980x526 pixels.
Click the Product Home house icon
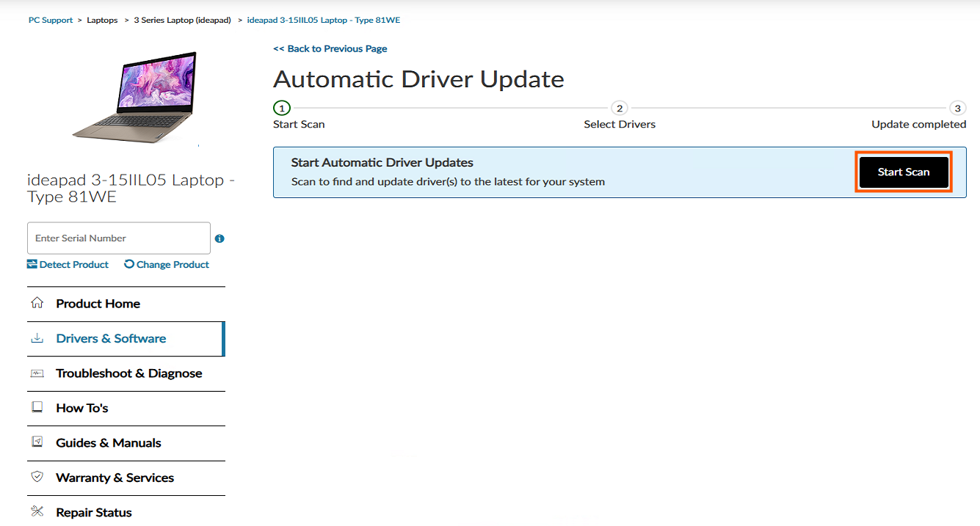tap(37, 303)
